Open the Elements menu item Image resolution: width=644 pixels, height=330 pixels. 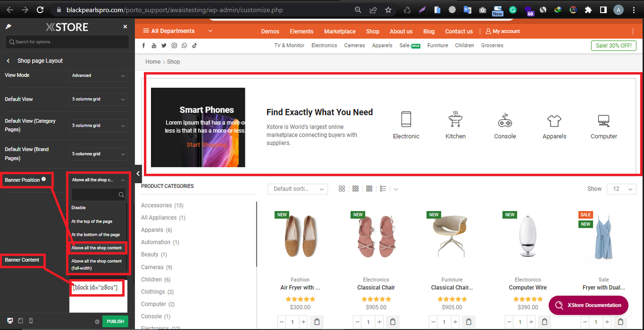pos(302,31)
